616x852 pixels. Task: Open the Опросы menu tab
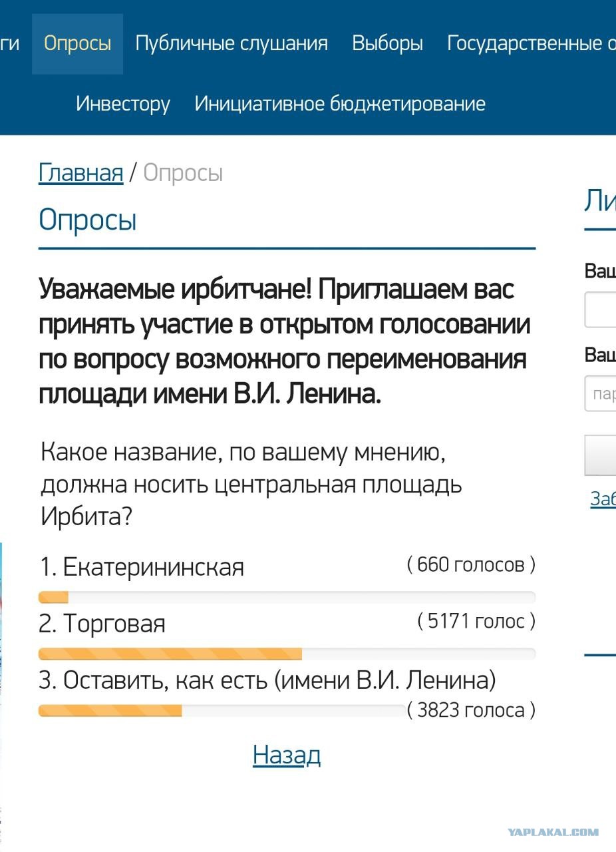click(x=77, y=44)
